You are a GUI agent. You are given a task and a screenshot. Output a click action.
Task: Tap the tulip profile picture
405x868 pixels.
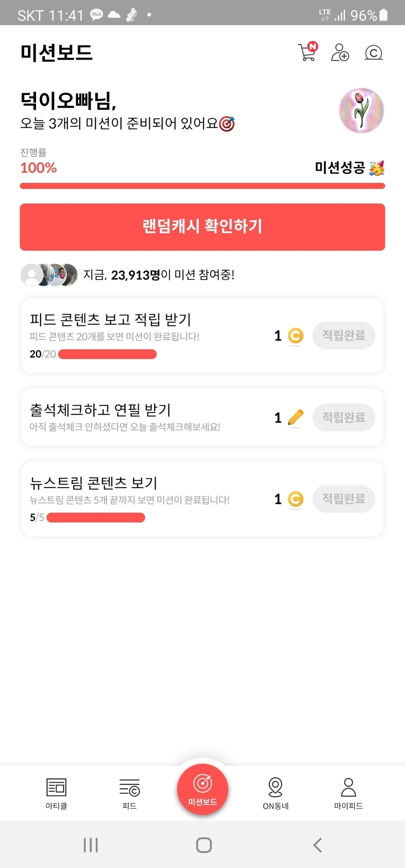click(362, 111)
